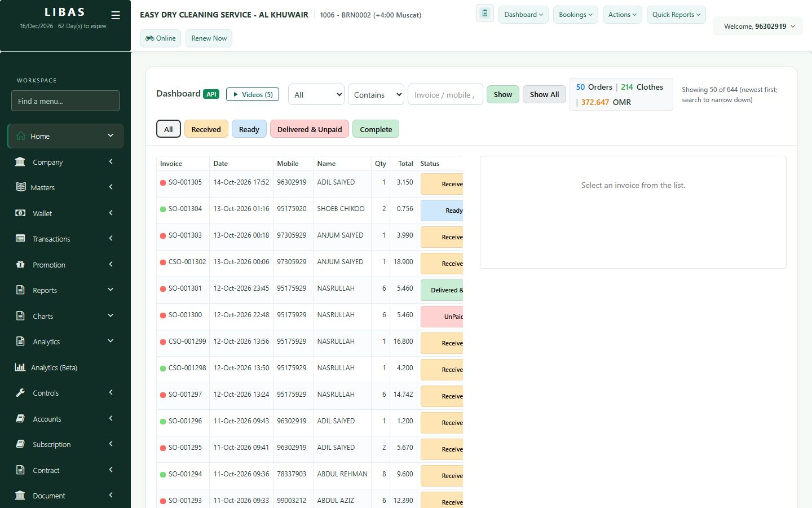Image resolution: width=812 pixels, height=508 pixels.
Task: Open the Bookings top menu
Action: pyautogui.click(x=576, y=15)
